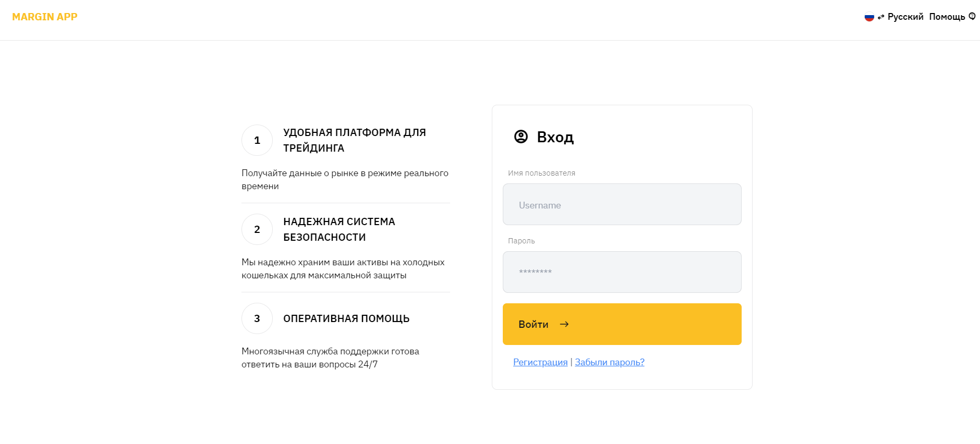
Task: Click the Забыли пароль? link
Action: click(610, 362)
